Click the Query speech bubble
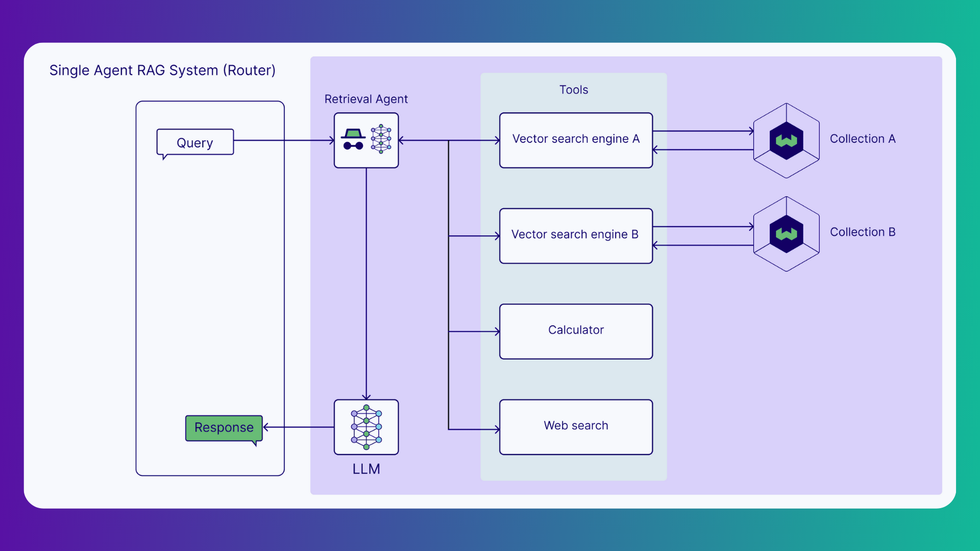Screen dimensions: 980x551 194,142
